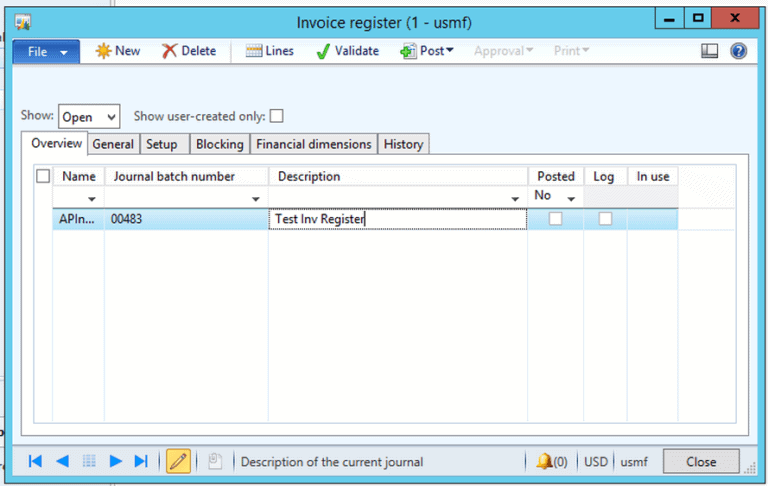Open the File menu
768x486 pixels.
click(46, 51)
